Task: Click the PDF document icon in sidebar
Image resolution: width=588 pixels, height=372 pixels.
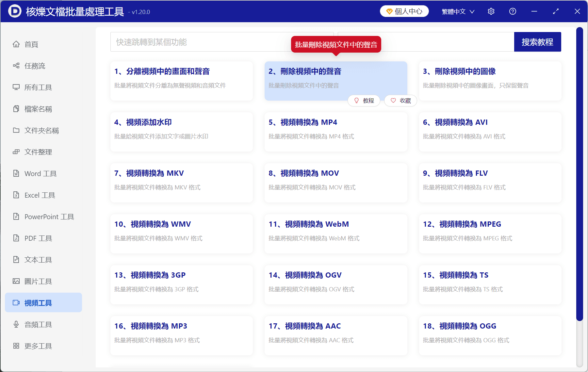Action: (16, 238)
